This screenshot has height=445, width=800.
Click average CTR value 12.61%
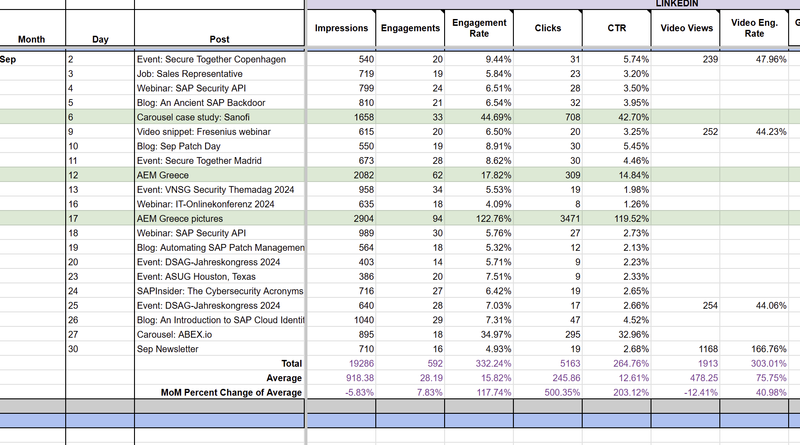[x=617, y=378]
